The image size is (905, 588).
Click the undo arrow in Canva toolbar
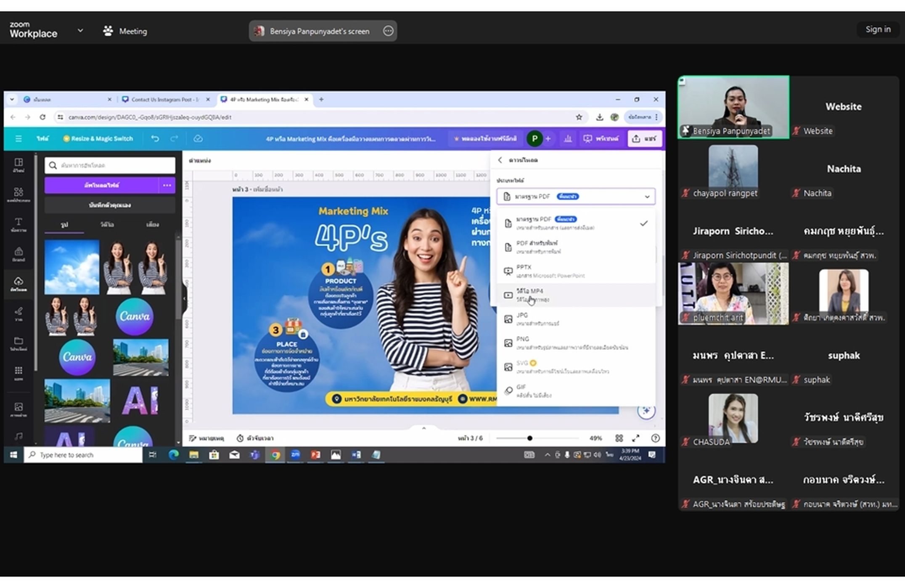click(155, 138)
